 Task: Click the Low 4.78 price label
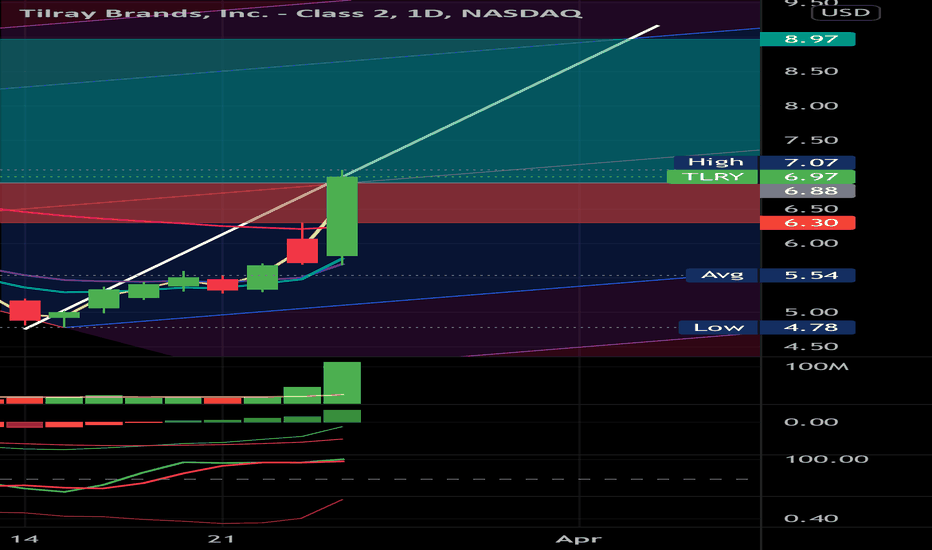(x=767, y=328)
